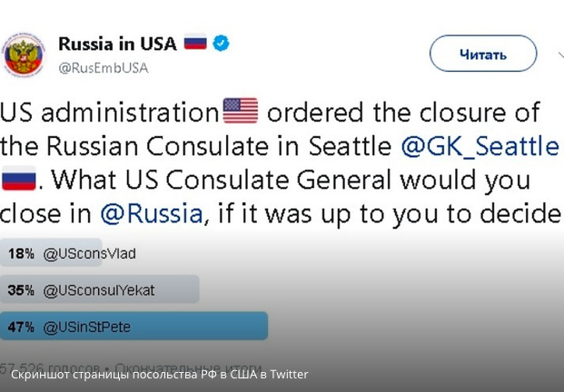This screenshot has width=564, height=392.
Task: Click the blue verified badge icon
Action: (x=221, y=44)
